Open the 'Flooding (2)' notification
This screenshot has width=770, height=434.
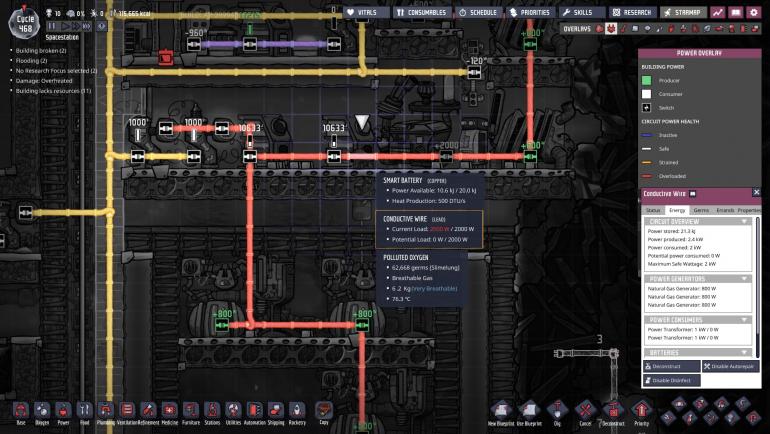tap(31, 60)
